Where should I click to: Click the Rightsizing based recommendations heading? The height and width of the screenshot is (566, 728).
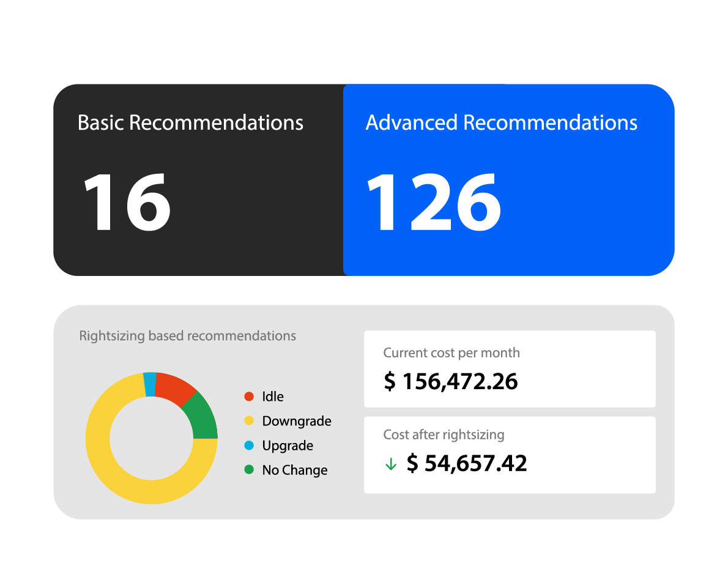(188, 336)
